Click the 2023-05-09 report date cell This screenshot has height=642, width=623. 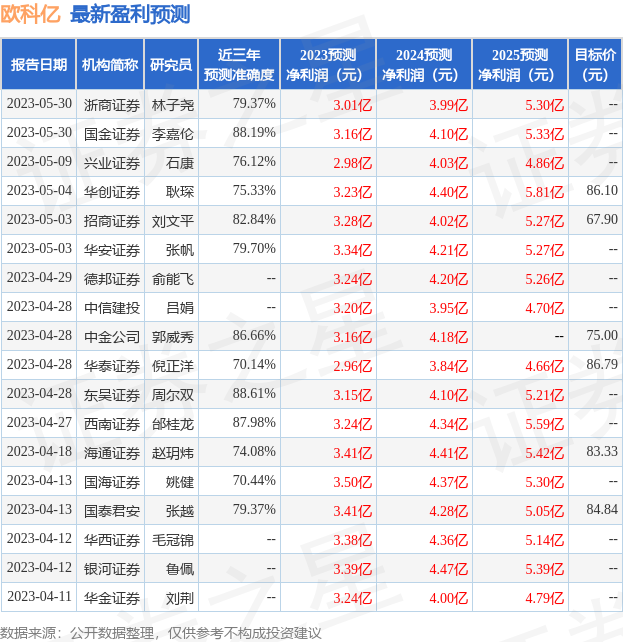pyautogui.click(x=39, y=162)
